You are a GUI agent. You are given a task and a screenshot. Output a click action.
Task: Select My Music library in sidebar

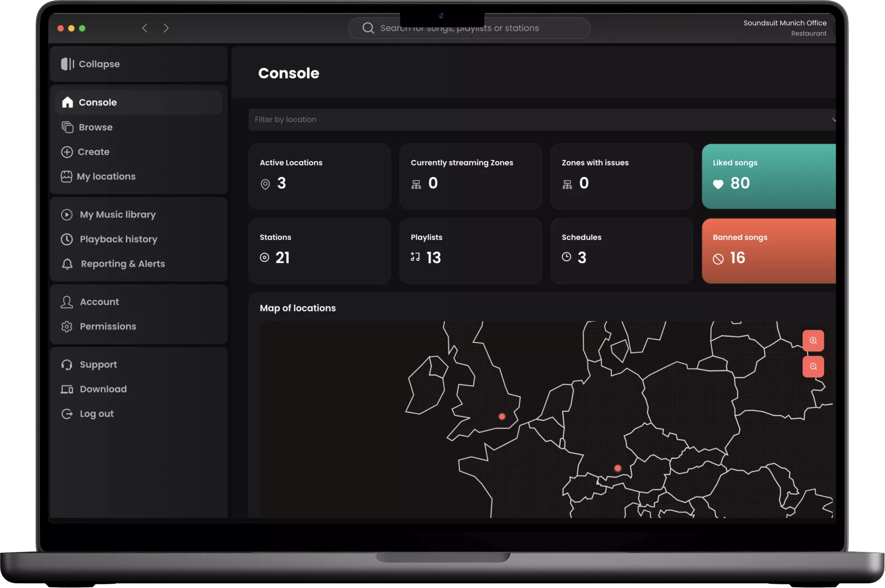118,214
